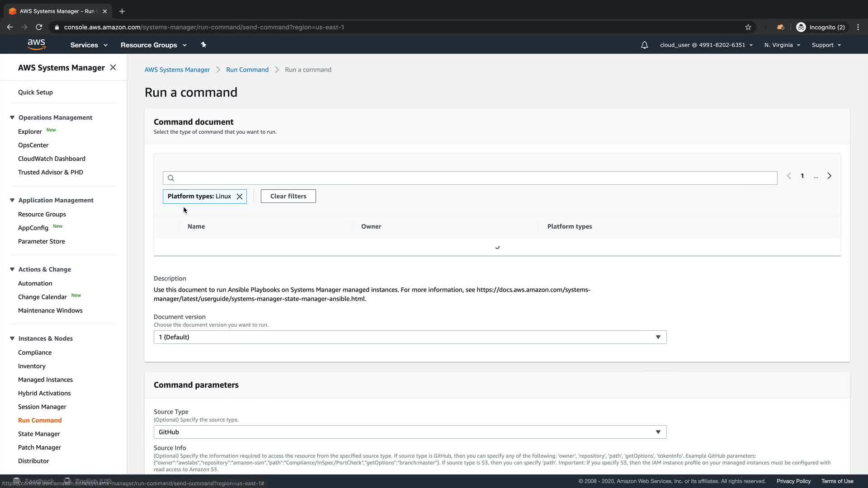This screenshot has width=868, height=488.
Task: Open the Document version dropdown
Action: [x=410, y=337]
